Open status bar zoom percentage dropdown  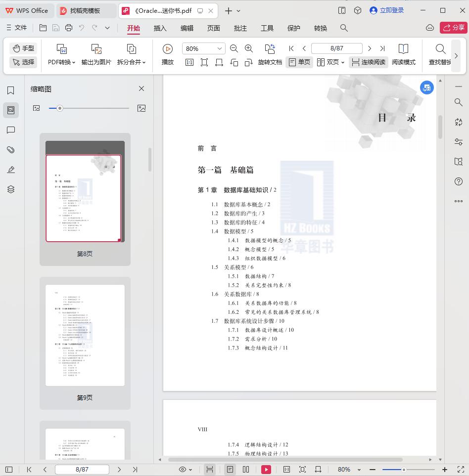click(x=359, y=470)
